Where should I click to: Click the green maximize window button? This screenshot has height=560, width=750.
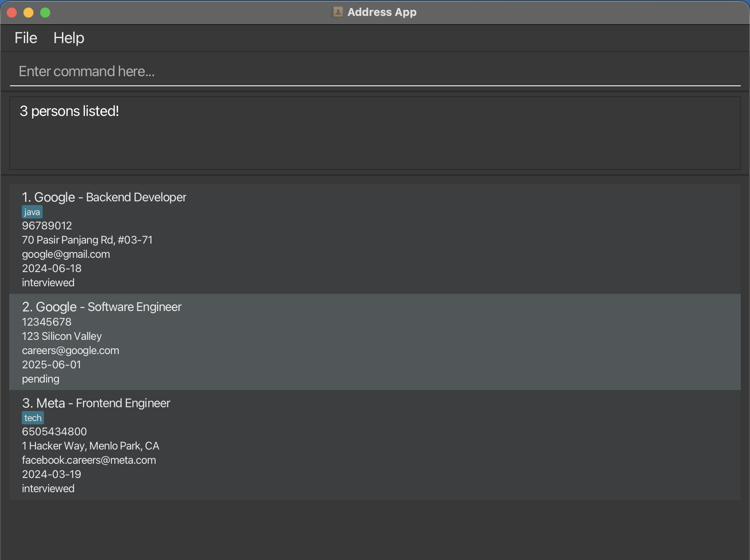(x=45, y=13)
